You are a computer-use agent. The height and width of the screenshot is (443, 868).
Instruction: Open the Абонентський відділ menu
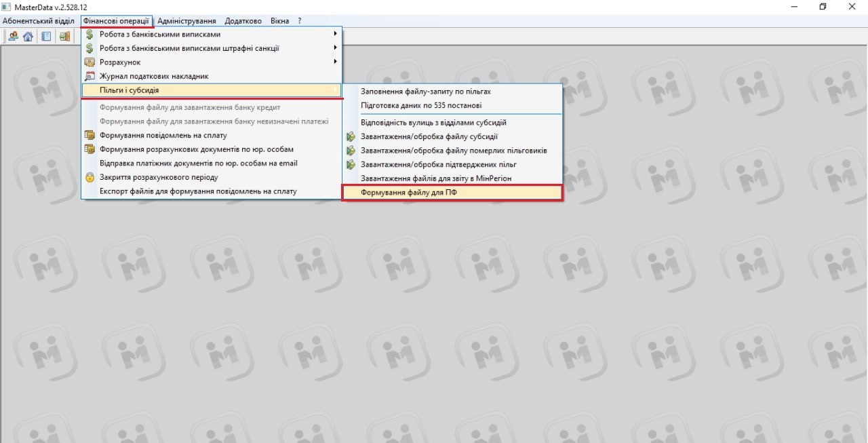coord(39,21)
